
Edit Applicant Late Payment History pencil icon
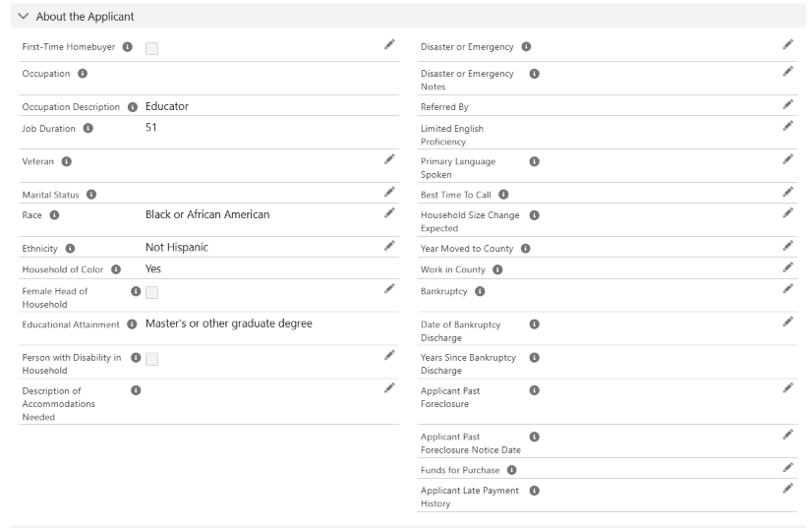[x=787, y=488]
